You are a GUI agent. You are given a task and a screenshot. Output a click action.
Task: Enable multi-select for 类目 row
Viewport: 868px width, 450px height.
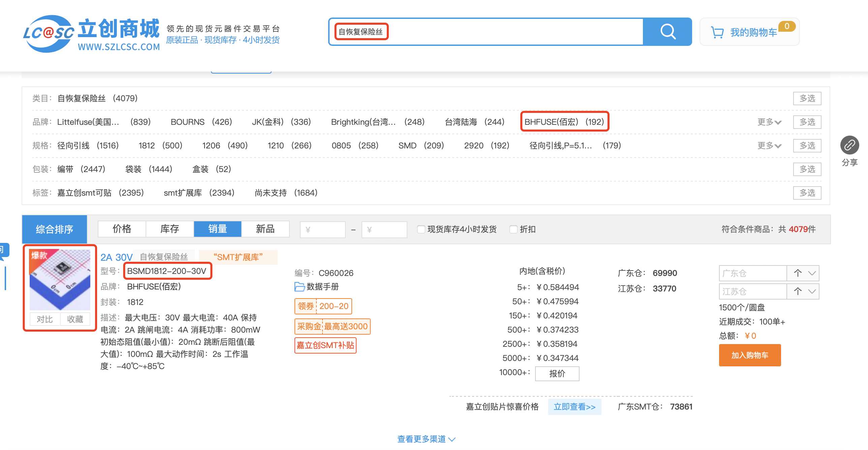click(807, 99)
